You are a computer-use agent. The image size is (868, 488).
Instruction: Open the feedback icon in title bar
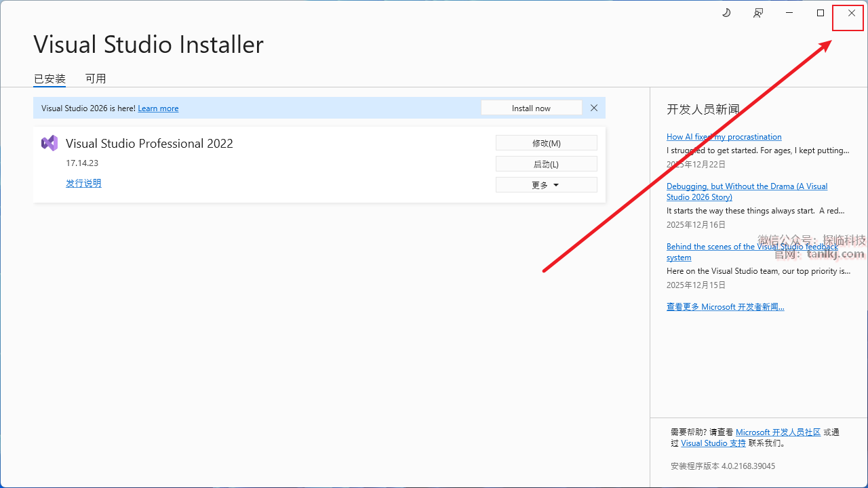click(x=758, y=13)
